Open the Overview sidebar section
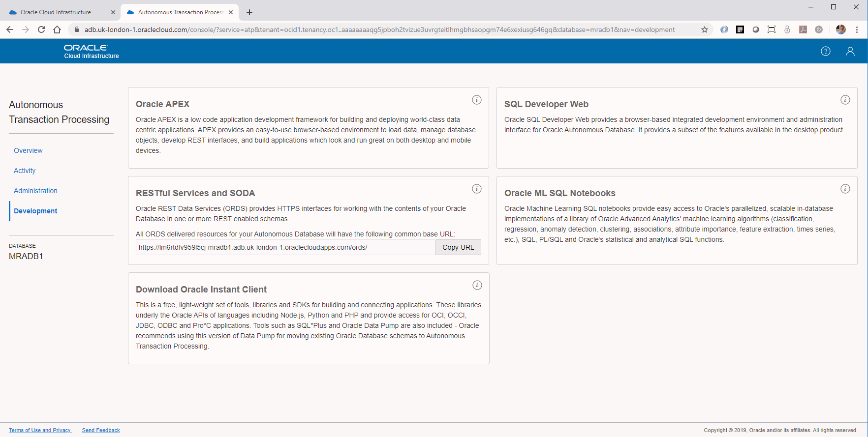868x437 pixels. tap(28, 150)
